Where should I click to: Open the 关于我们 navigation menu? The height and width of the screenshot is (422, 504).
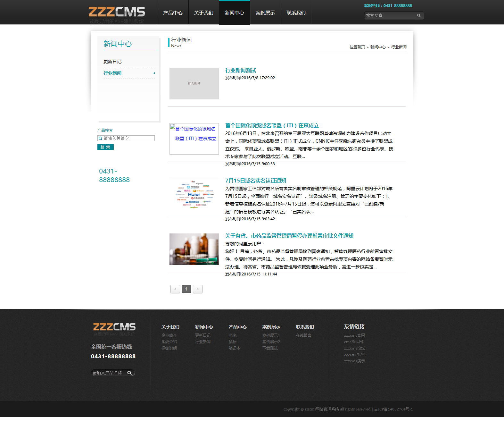[204, 13]
